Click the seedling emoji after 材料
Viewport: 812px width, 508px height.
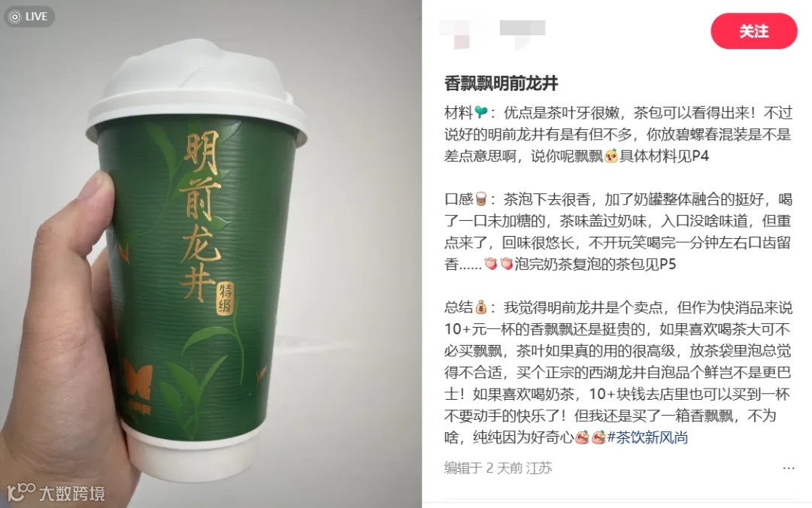(x=481, y=112)
